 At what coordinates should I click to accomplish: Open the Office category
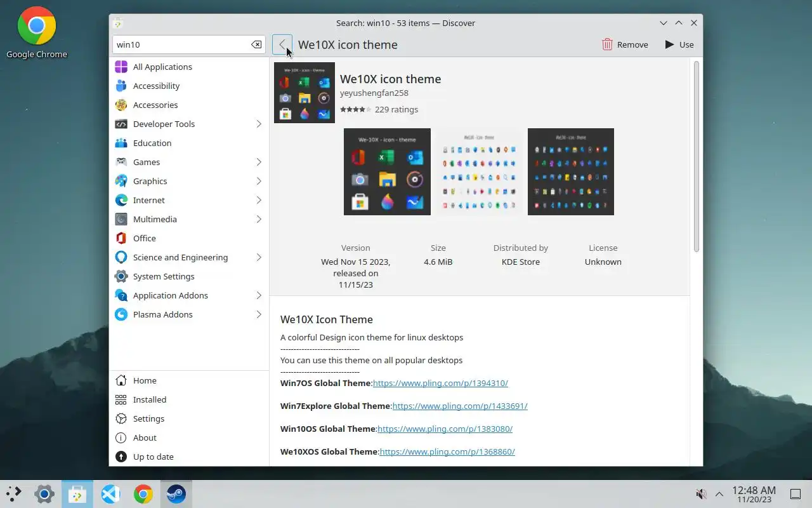(189, 238)
